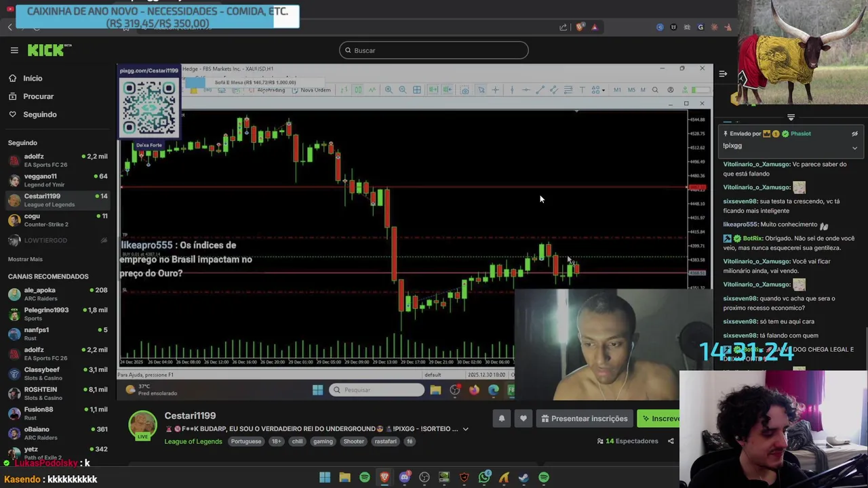The width and height of the screenshot is (868, 488).
Task: Open Brave browser on taskbar
Action: click(x=384, y=478)
